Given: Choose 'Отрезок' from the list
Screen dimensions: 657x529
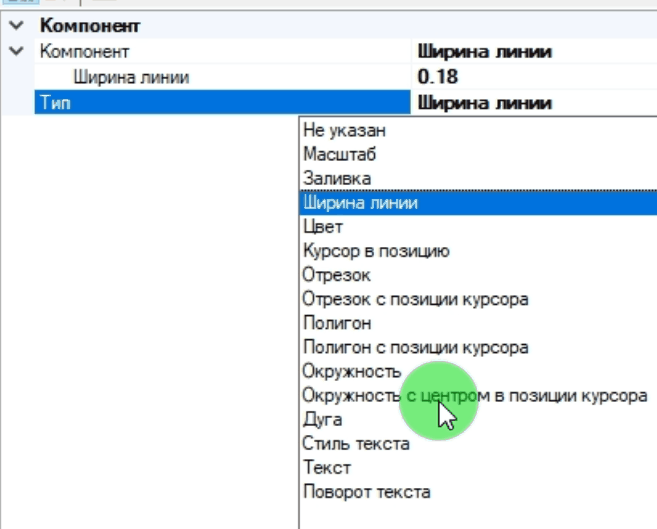Looking at the screenshot, I should (x=336, y=275).
